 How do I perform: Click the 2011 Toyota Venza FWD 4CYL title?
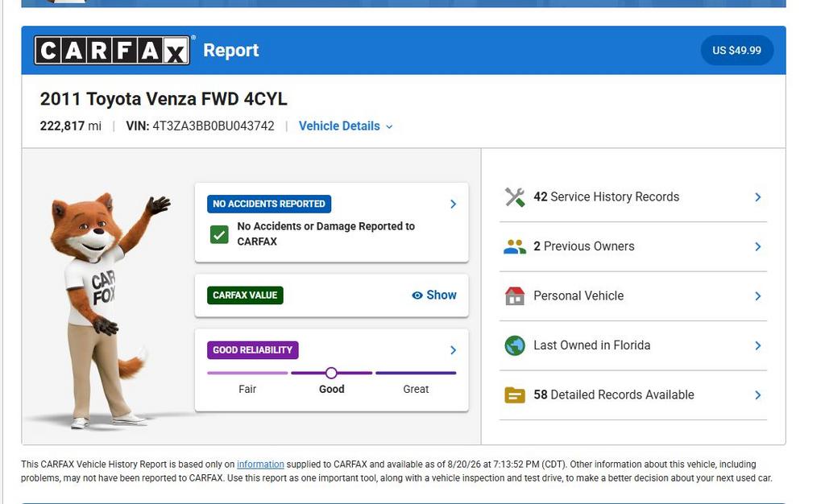coord(164,99)
